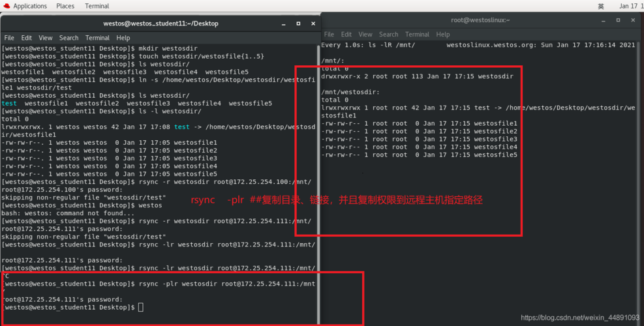The height and width of the screenshot is (326, 644).
Task: Click the 'rsync -plr westosdir' command line
Action: 159,284
